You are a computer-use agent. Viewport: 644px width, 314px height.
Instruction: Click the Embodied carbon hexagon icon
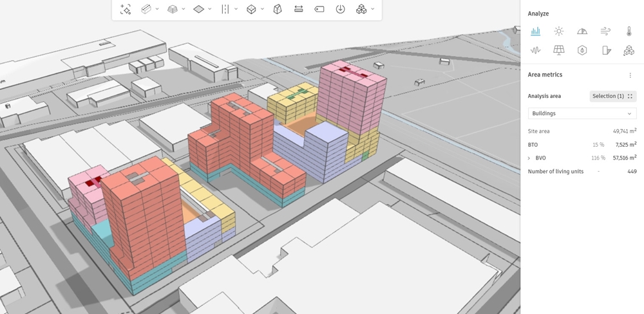tap(582, 50)
